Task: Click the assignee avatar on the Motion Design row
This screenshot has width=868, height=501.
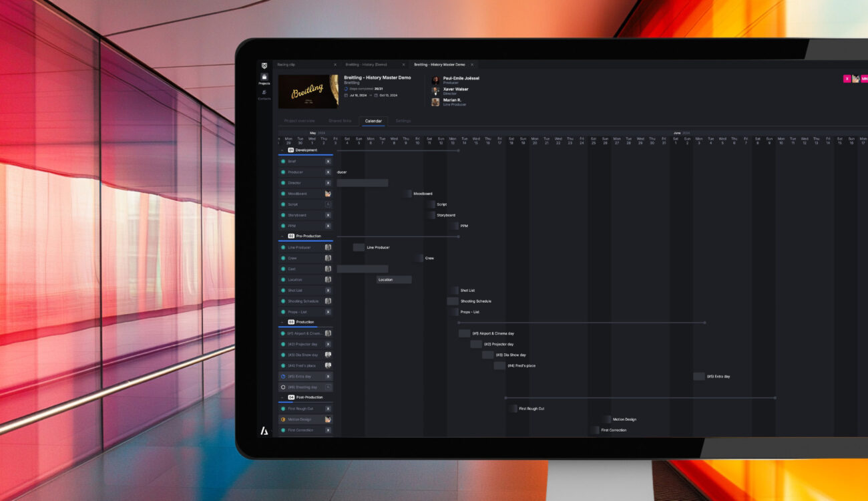Action: click(x=328, y=420)
